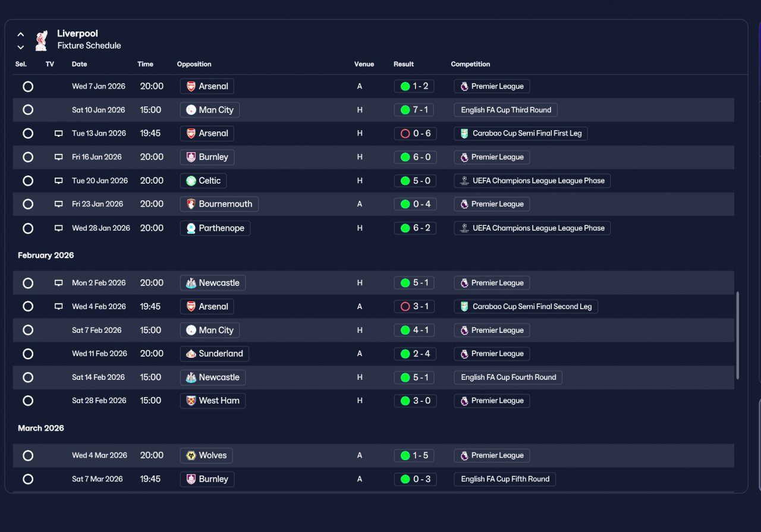Sort fixtures by Date column header
Viewport: 761px width, 532px height.
(80, 64)
